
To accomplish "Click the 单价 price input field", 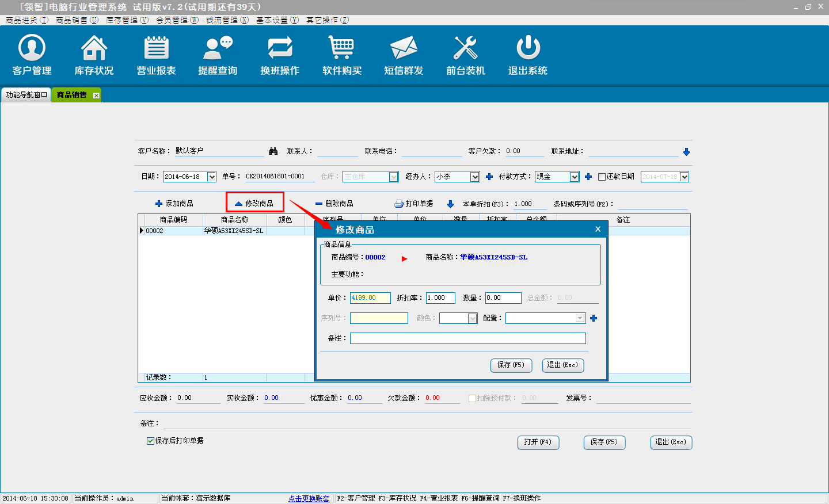I will tap(370, 298).
